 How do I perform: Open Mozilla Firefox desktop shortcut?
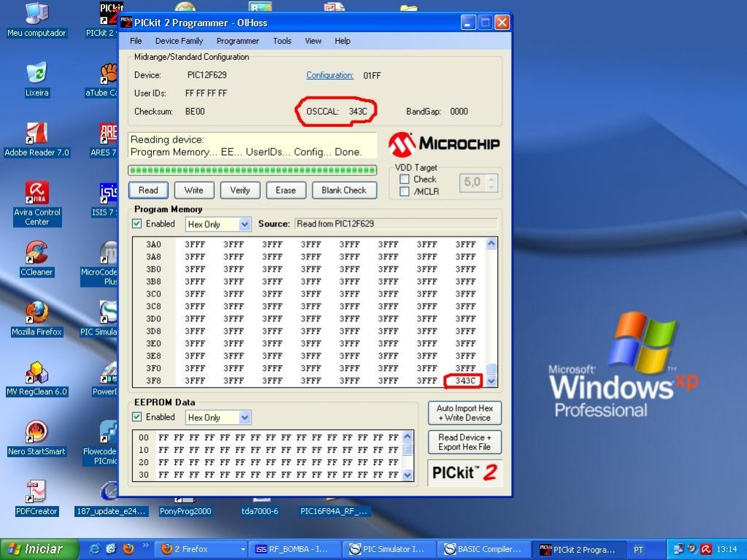(x=37, y=318)
